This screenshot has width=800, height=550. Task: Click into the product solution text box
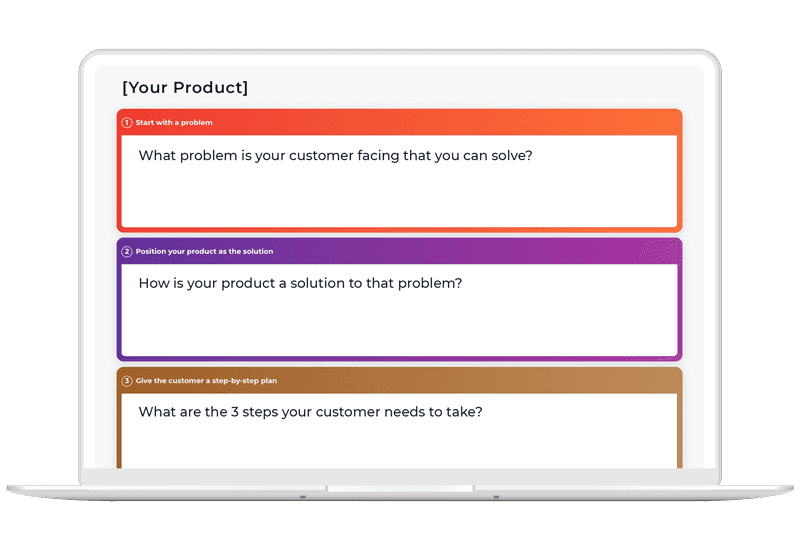click(x=399, y=310)
